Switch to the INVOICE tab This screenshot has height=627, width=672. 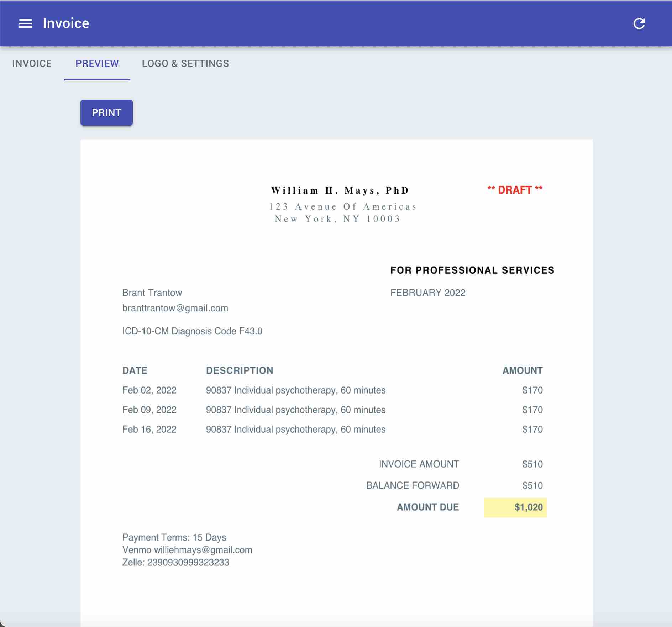coord(32,64)
